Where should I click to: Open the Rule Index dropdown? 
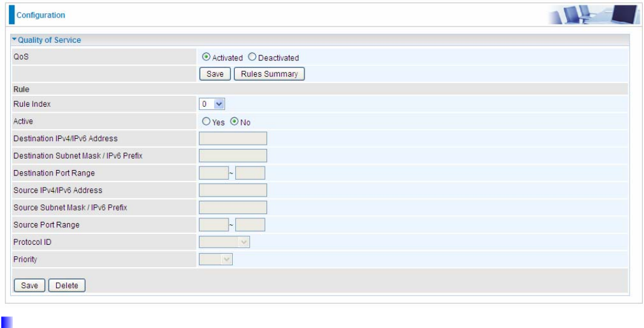point(212,104)
